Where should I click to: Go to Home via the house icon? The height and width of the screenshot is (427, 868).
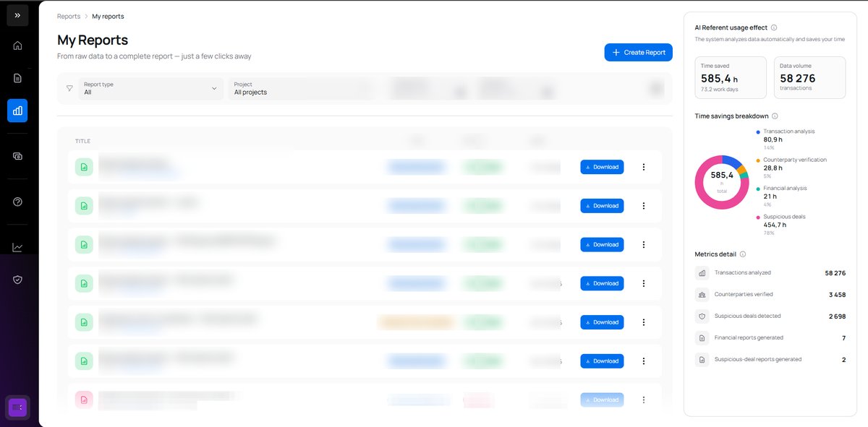pyautogui.click(x=17, y=46)
